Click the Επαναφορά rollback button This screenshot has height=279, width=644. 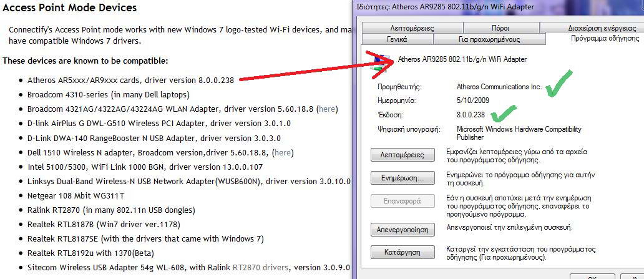[x=402, y=202]
